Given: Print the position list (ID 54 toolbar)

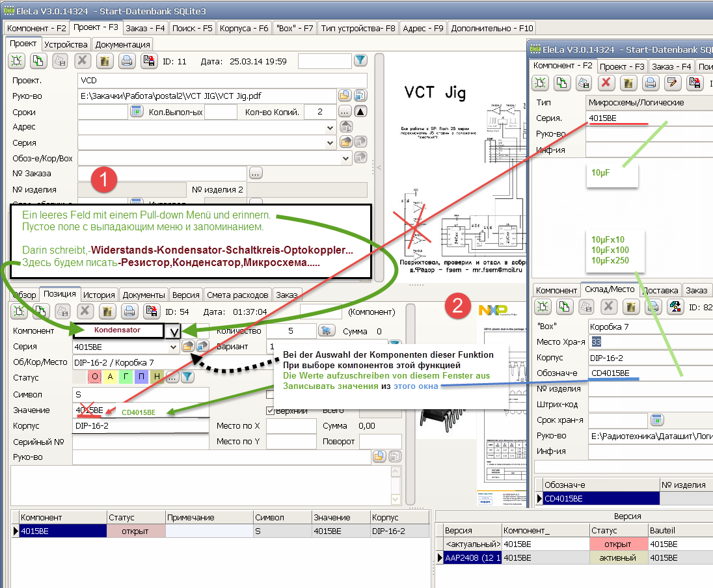Looking at the screenshot, I should pos(129,311).
